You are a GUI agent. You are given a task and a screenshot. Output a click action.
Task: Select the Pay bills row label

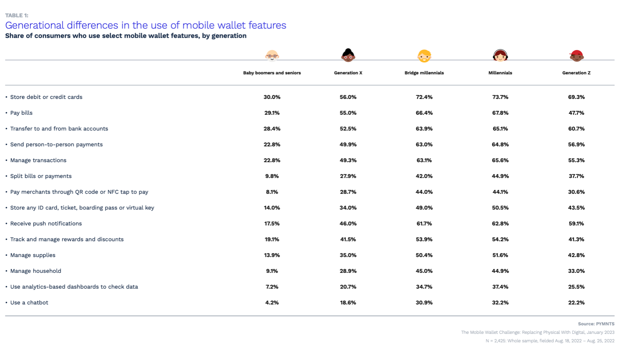coord(21,113)
